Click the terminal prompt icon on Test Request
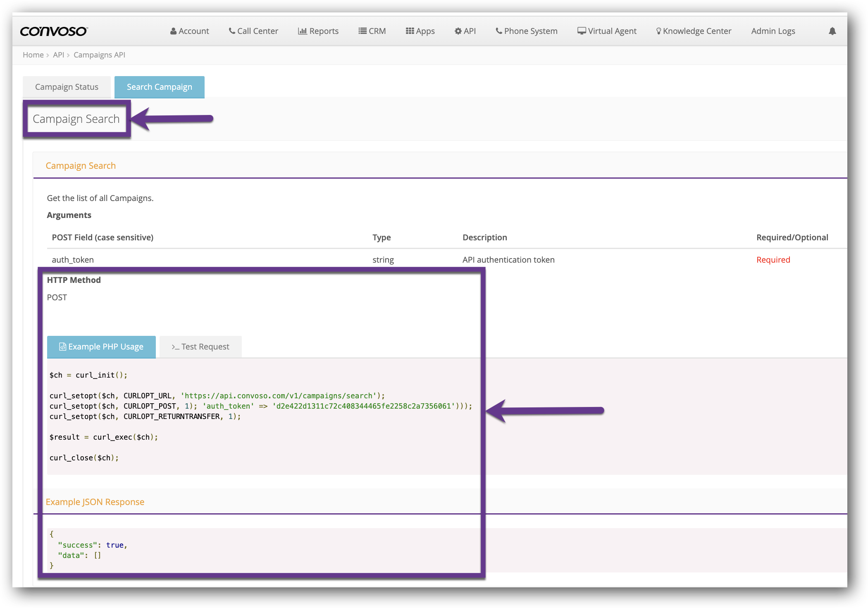This screenshot has width=868, height=608. [175, 347]
